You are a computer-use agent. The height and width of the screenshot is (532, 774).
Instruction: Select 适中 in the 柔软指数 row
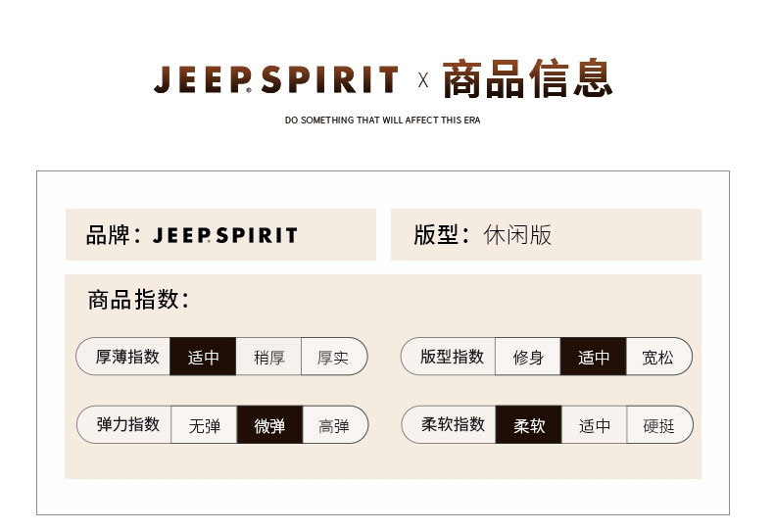(594, 424)
